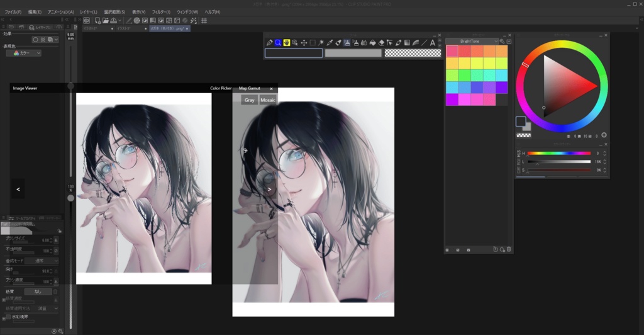Click the magic wand icon in command bar
Screen dimensions: 644x335
pos(194,21)
